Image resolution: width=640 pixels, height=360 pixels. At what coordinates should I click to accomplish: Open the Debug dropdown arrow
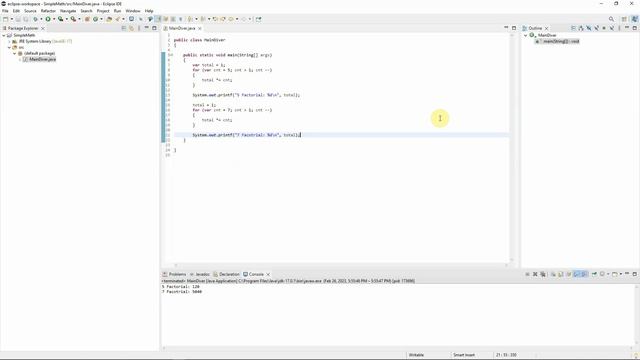[x=41, y=19]
